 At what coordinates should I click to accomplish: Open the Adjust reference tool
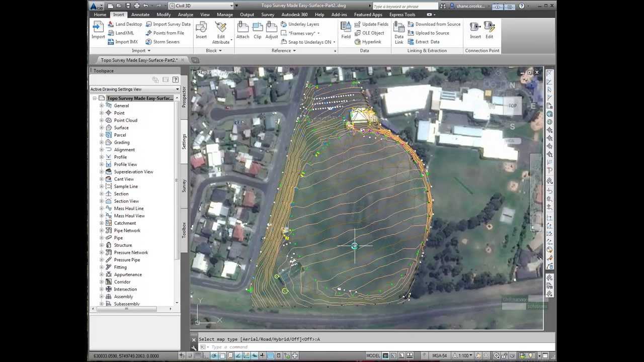(272, 30)
